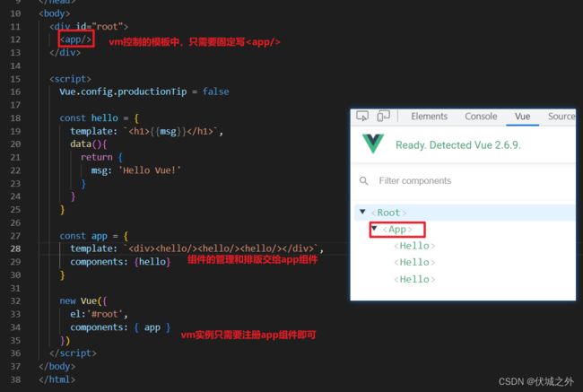583x392 pixels.
Task: Click line number 18 in gutter
Action: pyautogui.click(x=15, y=118)
